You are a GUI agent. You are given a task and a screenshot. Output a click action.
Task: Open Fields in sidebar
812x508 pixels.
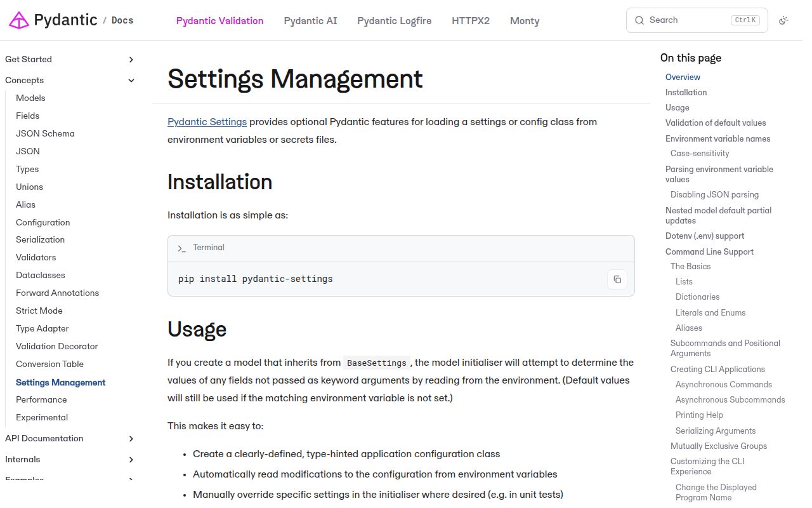point(27,116)
